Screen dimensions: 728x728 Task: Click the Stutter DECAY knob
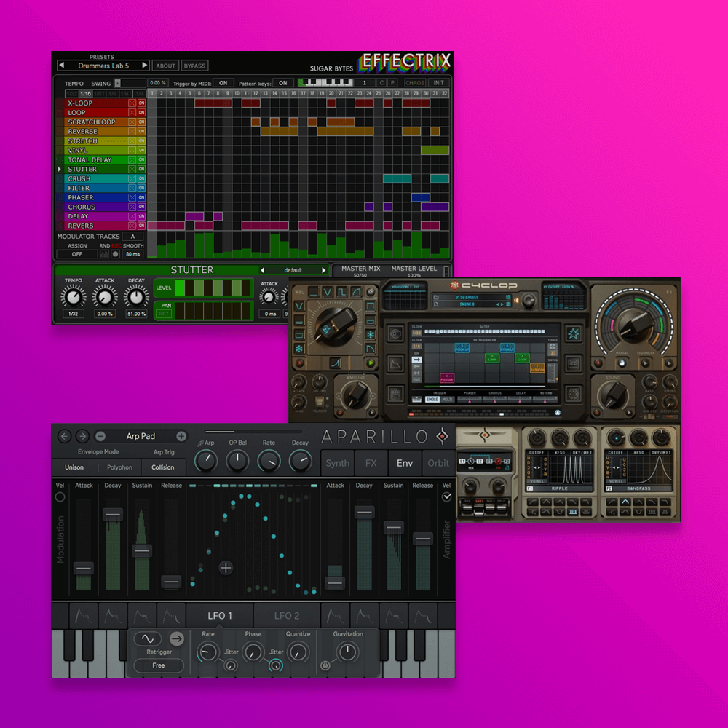coord(136,297)
